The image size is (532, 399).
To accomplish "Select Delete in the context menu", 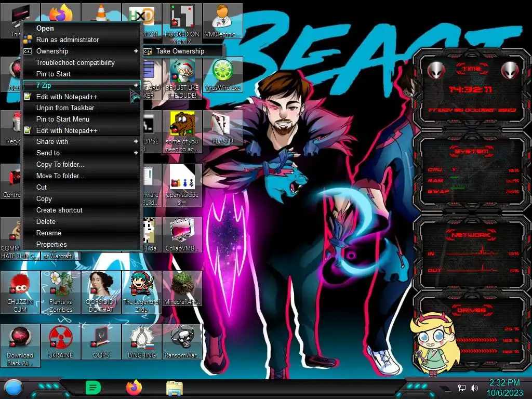I will (82, 221).
